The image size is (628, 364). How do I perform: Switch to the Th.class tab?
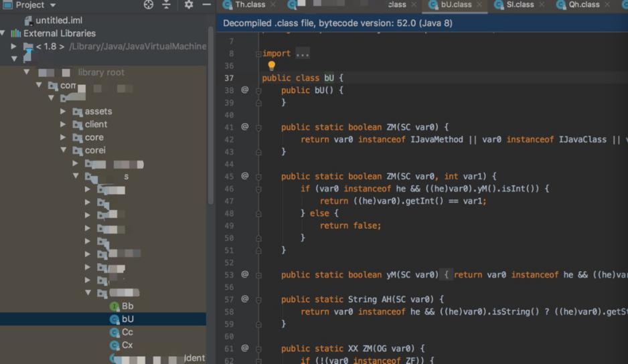coord(249,5)
